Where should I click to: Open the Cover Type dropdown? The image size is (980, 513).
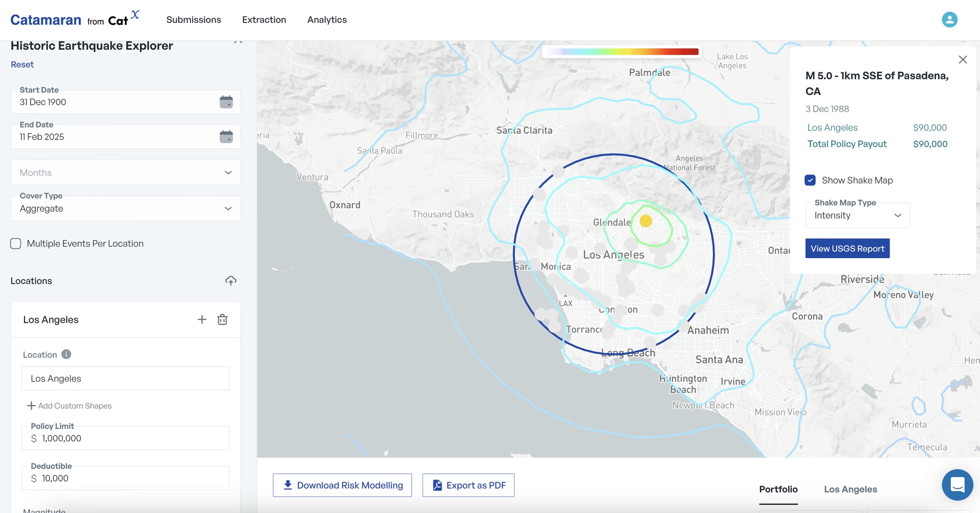tap(125, 208)
